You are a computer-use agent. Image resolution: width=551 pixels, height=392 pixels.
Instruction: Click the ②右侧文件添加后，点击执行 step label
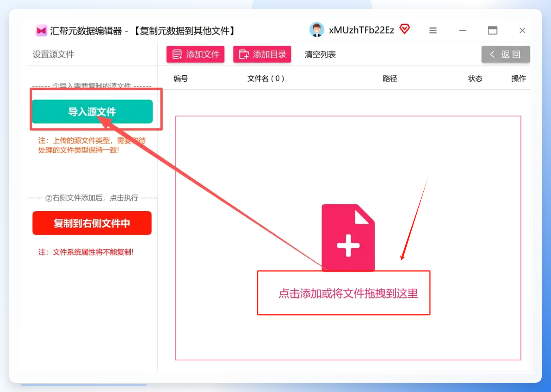tap(92, 198)
